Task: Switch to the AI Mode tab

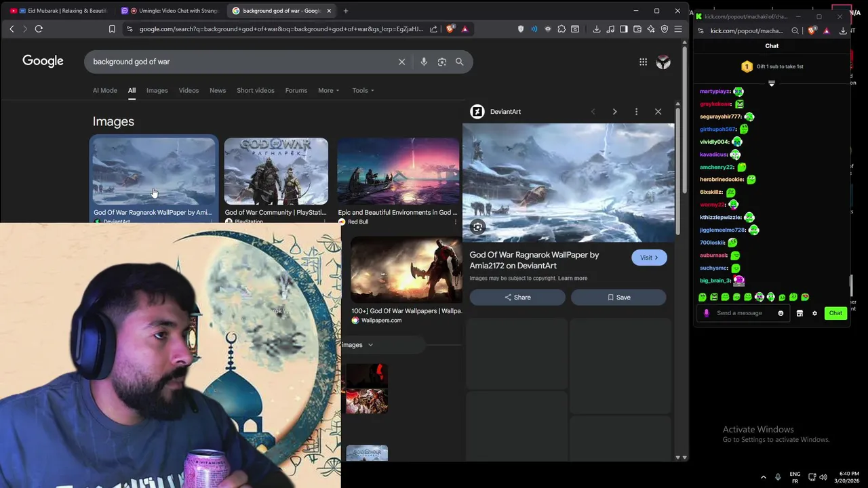Action: (x=105, y=90)
